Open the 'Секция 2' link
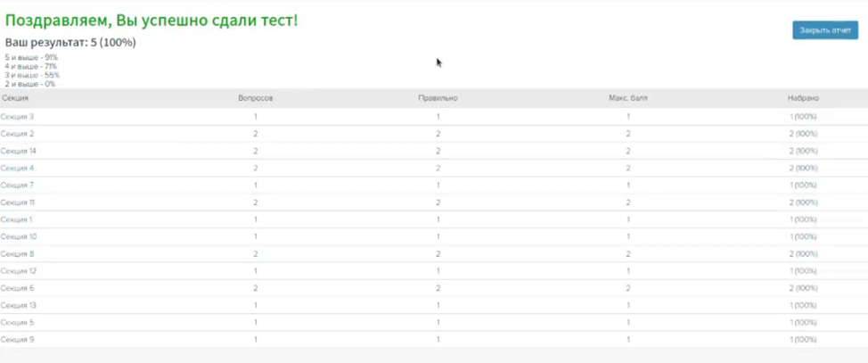The width and height of the screenshot is (868, 363). click(17, 134)
